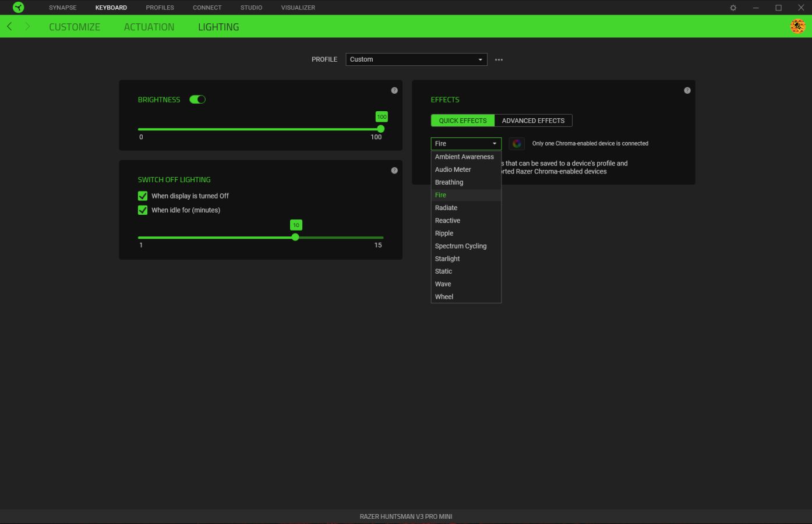This screenshot has width=812, height=524.
Task: Go to the CUSTOMIZE subtab
Action: [75, 27]
